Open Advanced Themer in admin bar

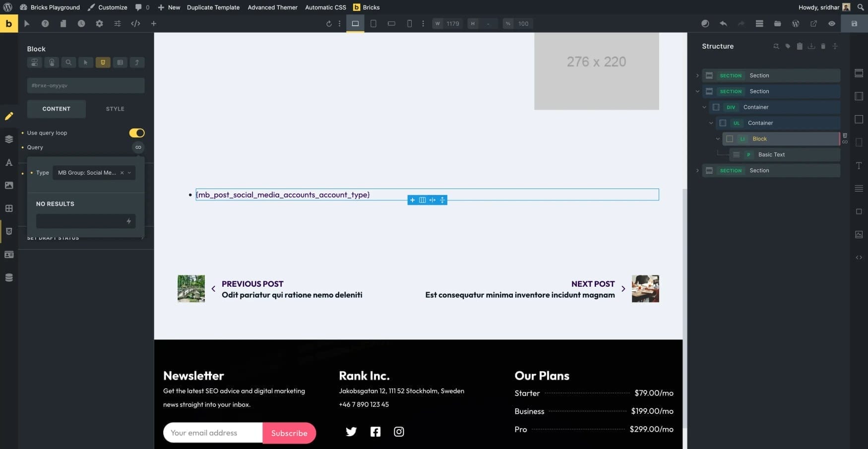[272, 7]
